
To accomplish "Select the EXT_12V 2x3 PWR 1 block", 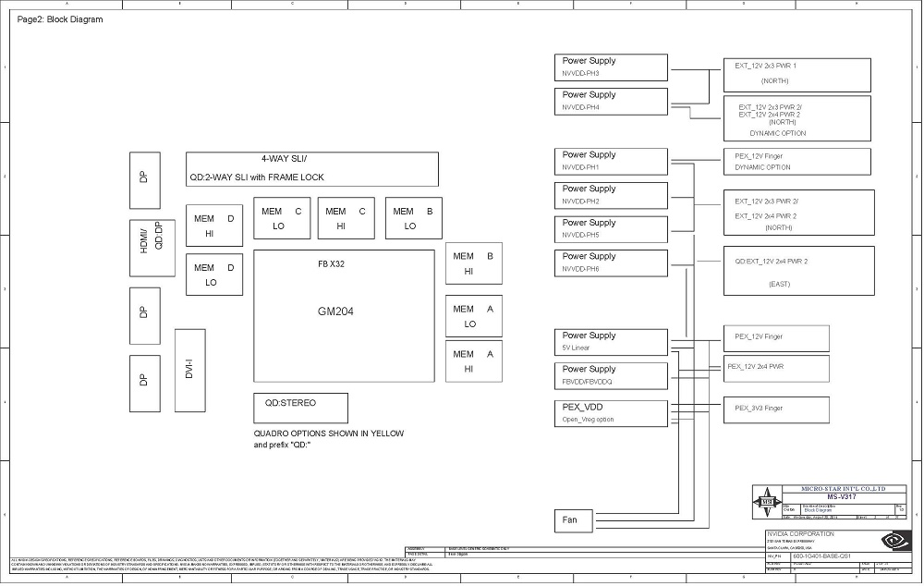I will 796,73.
